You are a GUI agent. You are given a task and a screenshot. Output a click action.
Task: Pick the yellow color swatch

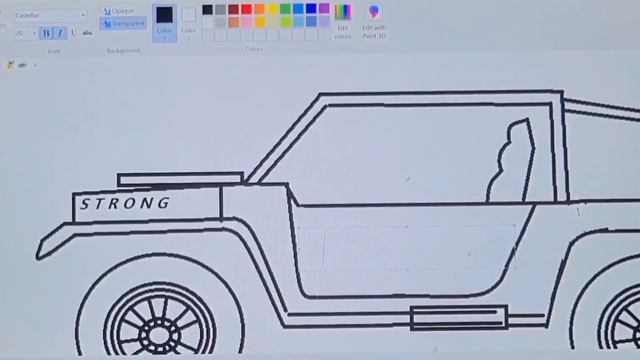tap(273, 9)
